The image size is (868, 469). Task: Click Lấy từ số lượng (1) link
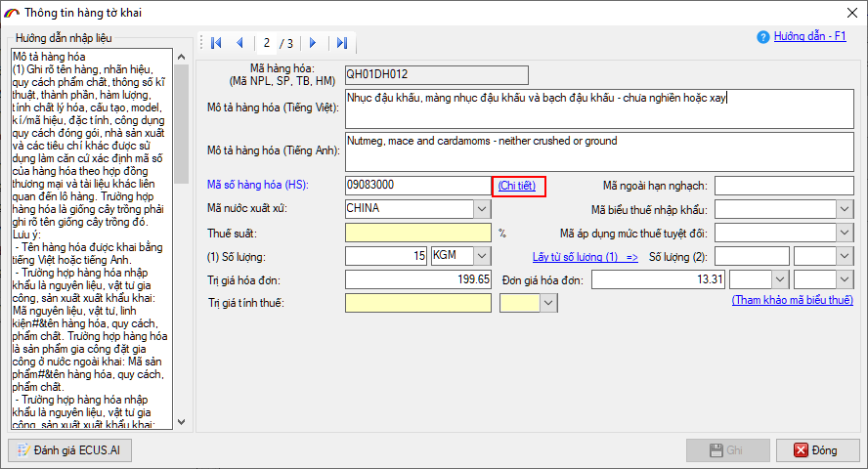pyautogui.click(x=585, y=256)
